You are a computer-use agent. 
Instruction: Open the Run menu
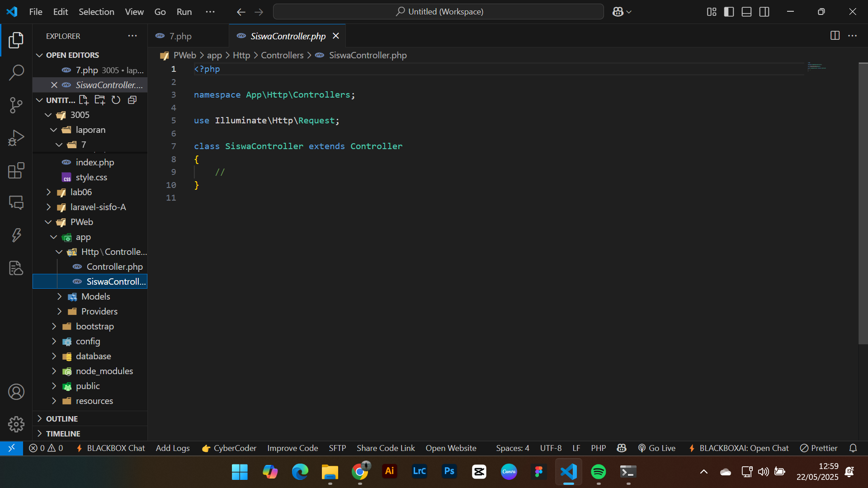coord(184,12)
